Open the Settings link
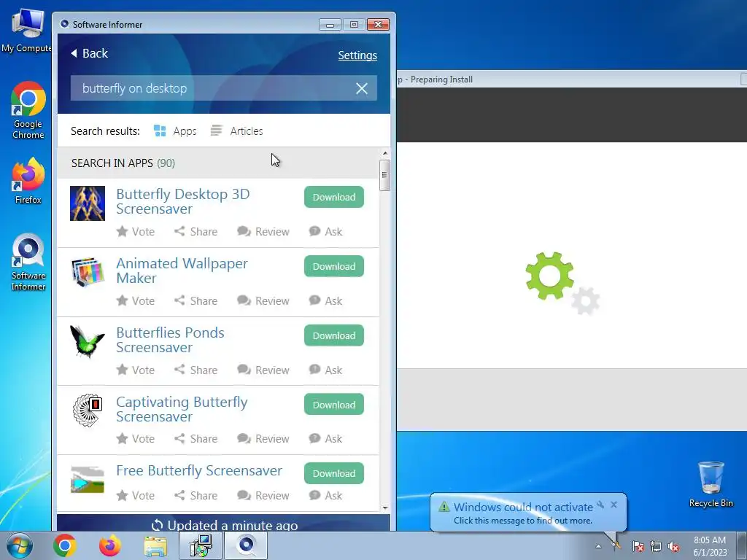Viewport: 747px width, 560px height. (x=357, y=55)
